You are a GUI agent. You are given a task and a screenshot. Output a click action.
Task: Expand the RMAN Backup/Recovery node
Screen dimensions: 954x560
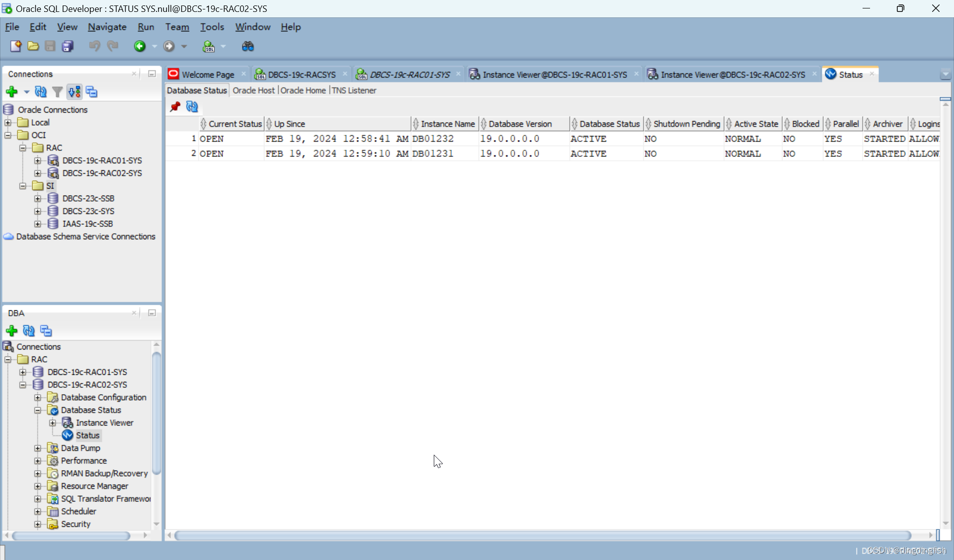[x=37, y=474]
